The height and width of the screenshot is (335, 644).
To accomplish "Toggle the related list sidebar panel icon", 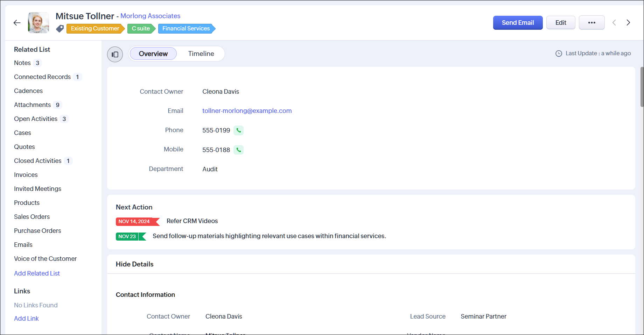I will (x=115, y=54).
